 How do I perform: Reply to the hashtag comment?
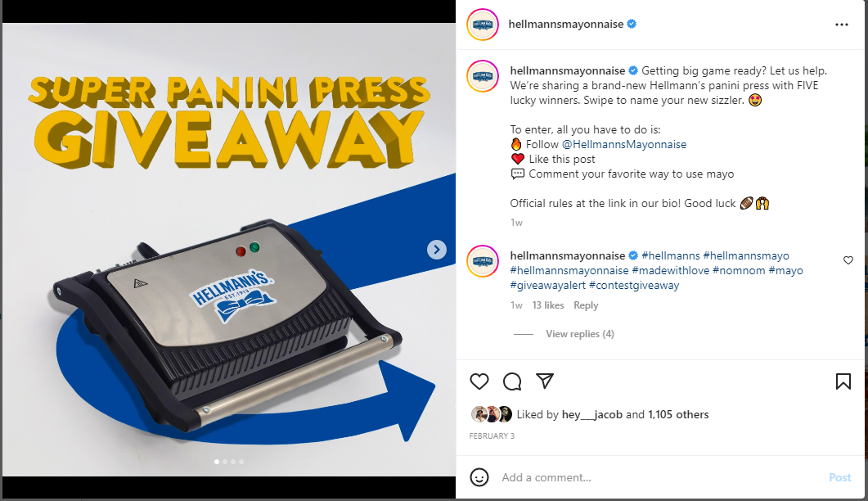[x=586, y=305]
